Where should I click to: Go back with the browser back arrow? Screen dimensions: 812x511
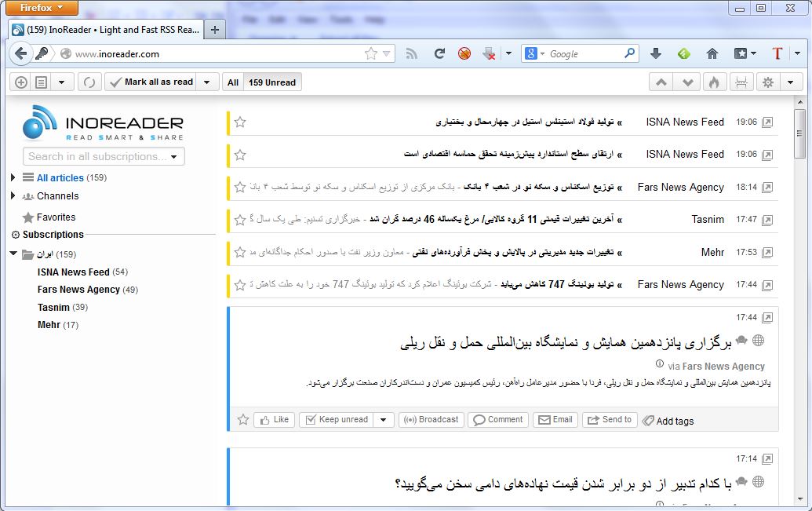[x=20, y=53]
